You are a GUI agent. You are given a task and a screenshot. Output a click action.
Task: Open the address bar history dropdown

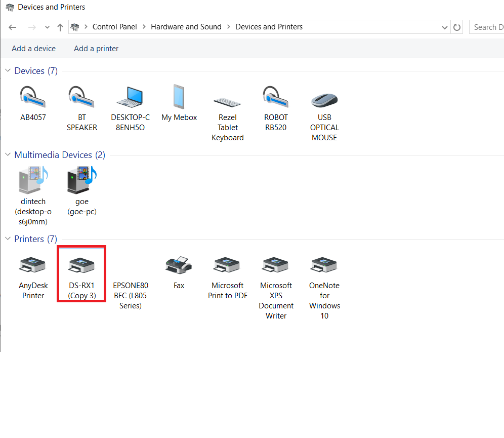445,27
